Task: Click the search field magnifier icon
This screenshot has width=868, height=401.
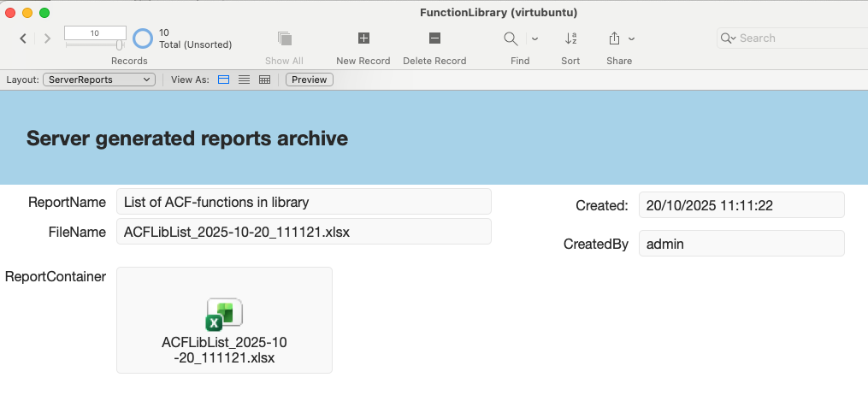Action: (x=728, y=38)
